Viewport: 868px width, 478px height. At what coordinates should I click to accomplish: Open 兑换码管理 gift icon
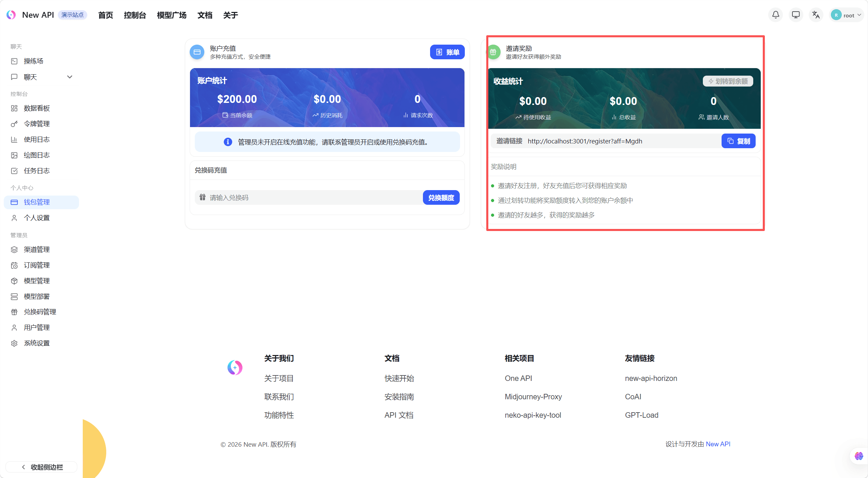pos(14,312)
